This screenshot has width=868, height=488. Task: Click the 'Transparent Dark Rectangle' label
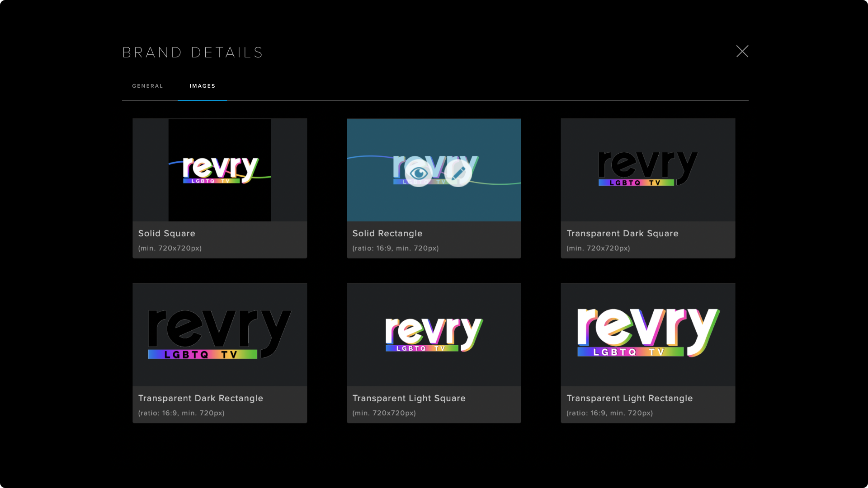[201, 399]
